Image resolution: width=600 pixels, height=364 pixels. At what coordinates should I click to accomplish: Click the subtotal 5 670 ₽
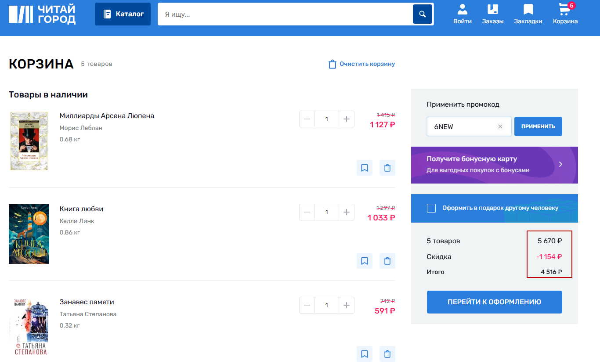pos(550,241)
